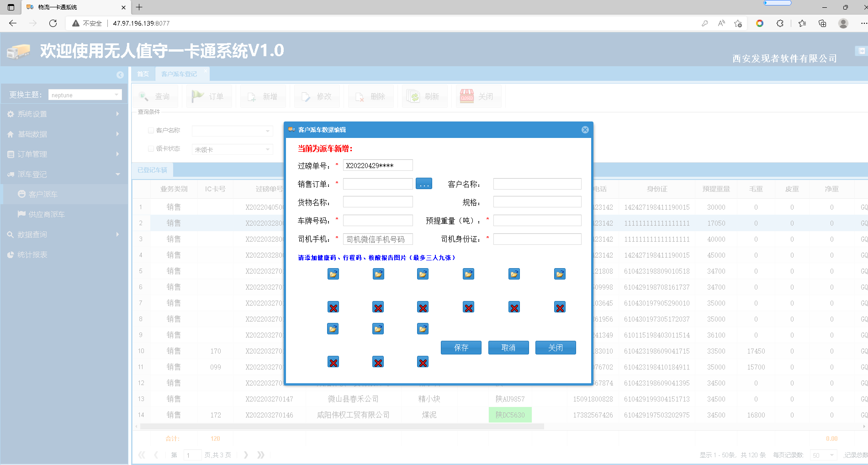Image resolution: width=868 pixels, height=465 pixels.
Task: Expand the 系统设置 sidebar menu
Action: [64, 114]
